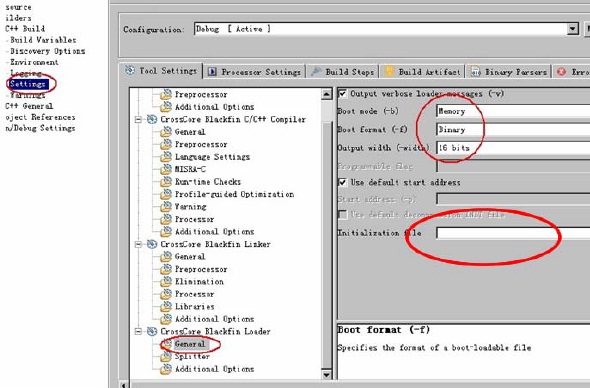
Task: Click the linker General folder icon
Action: click(x=166, y=257)
